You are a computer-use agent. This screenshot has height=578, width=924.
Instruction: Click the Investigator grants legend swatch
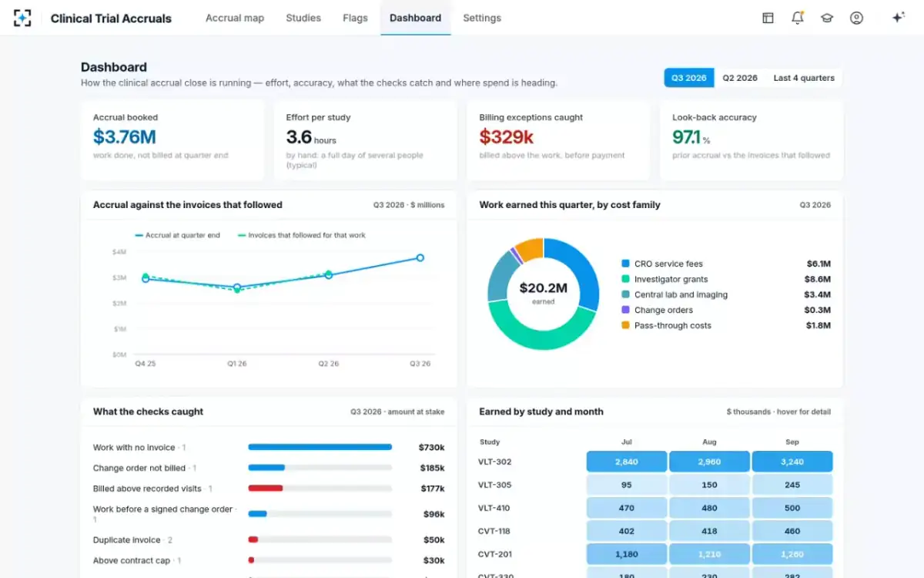(625, 279)
